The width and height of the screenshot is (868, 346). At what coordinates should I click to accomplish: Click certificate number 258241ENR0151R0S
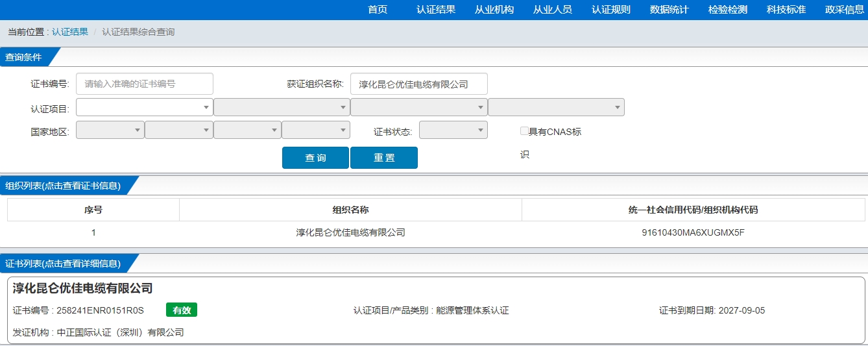[x=100, y=310]
